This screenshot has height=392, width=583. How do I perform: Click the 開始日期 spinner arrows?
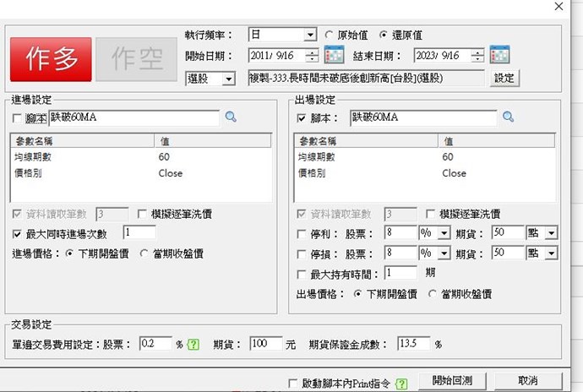click(x=312, y=56)
